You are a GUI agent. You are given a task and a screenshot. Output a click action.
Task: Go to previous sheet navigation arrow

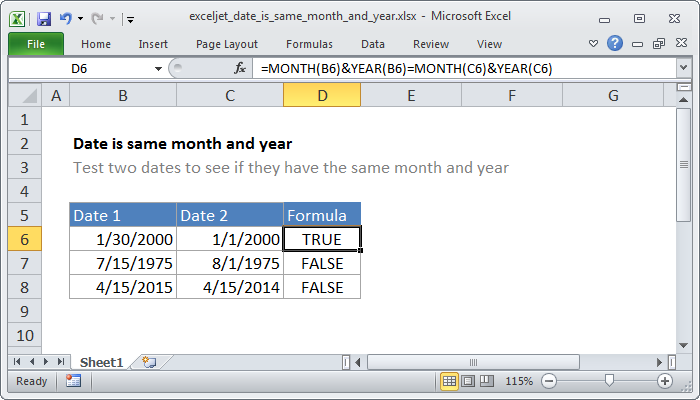[32, 362]
